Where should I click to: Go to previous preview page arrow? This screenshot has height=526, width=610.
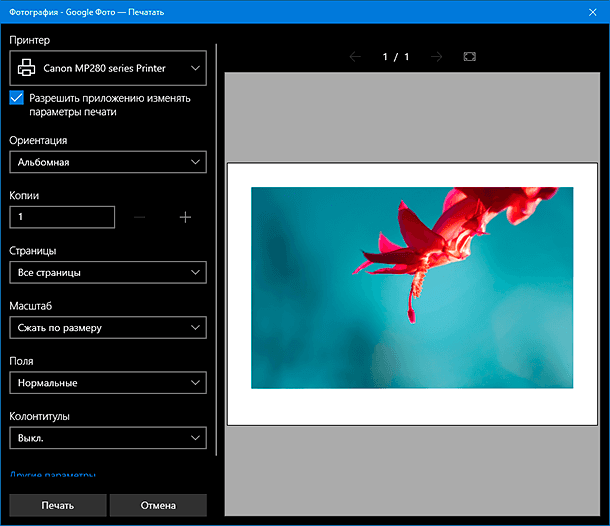[x=355, y=57]
